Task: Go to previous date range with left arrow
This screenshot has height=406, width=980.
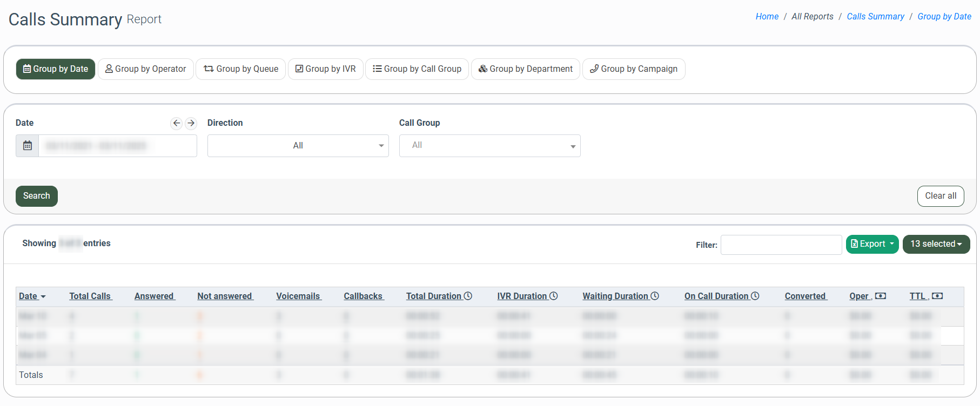Action: click(176, 123)
